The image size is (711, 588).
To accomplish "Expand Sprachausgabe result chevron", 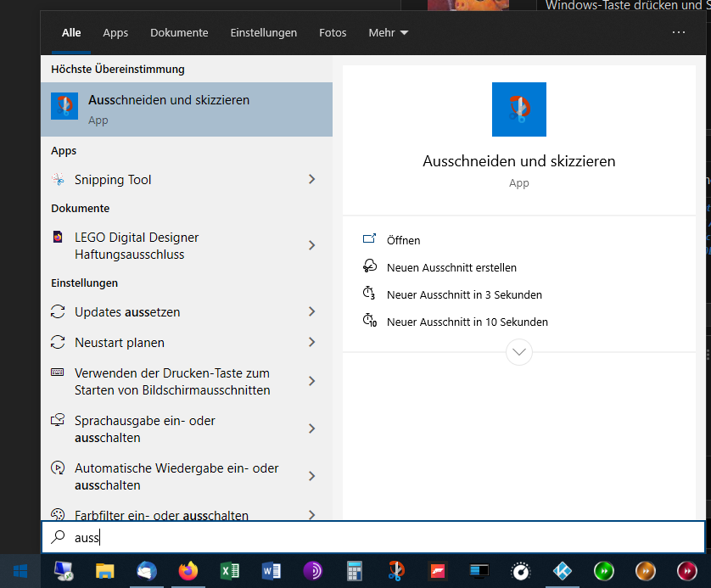I will pyautogui.click(x=312, y=428).
